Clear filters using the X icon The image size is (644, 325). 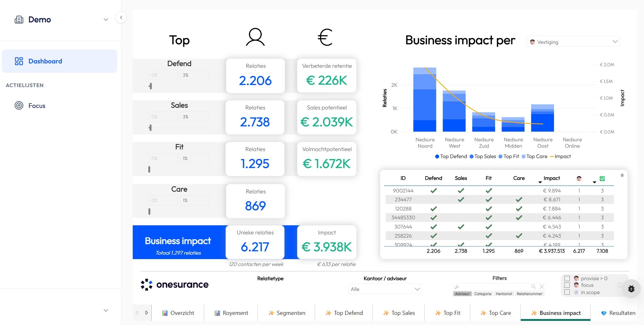coord(542,287)
